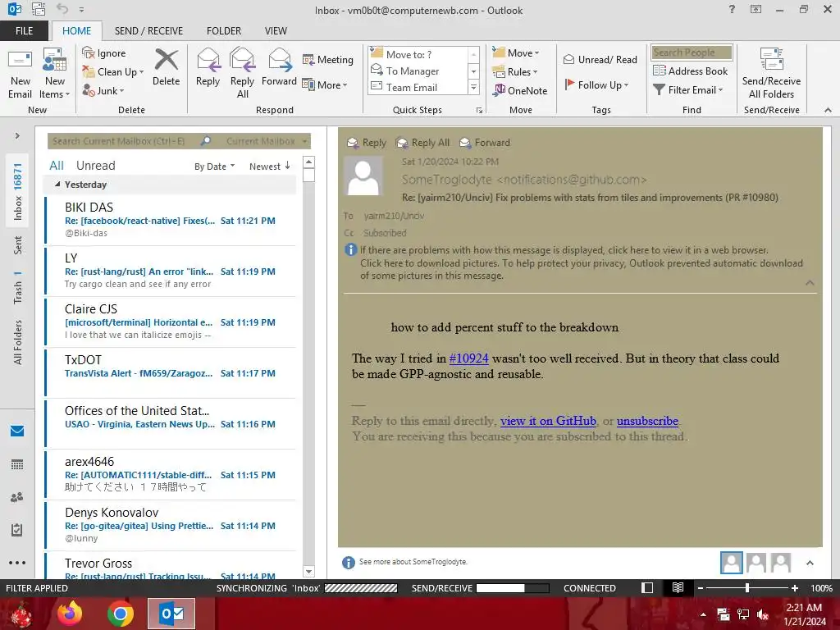Switch to People view
The image size is (840, 630).
pos(17,496)
